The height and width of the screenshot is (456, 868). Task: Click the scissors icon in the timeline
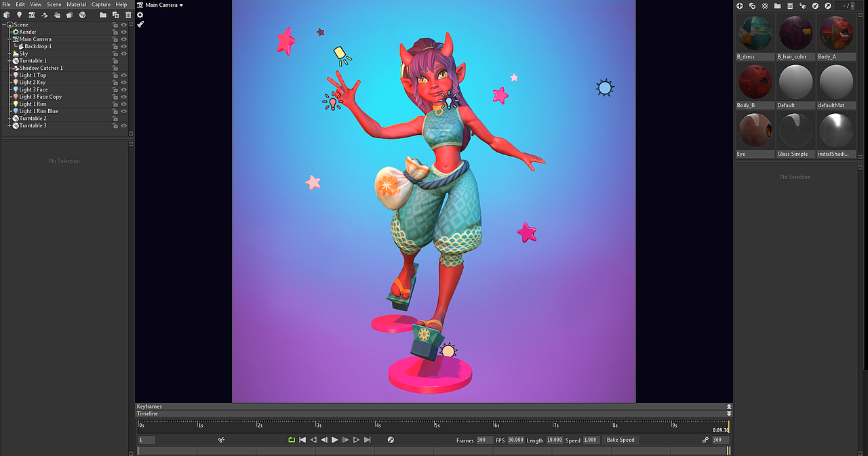[221, 440]
